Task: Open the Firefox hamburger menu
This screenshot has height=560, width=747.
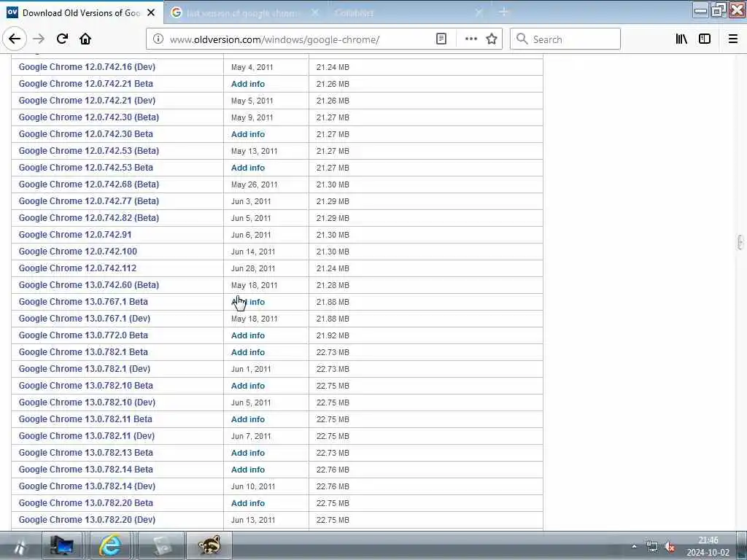Action: coord(733,39)
